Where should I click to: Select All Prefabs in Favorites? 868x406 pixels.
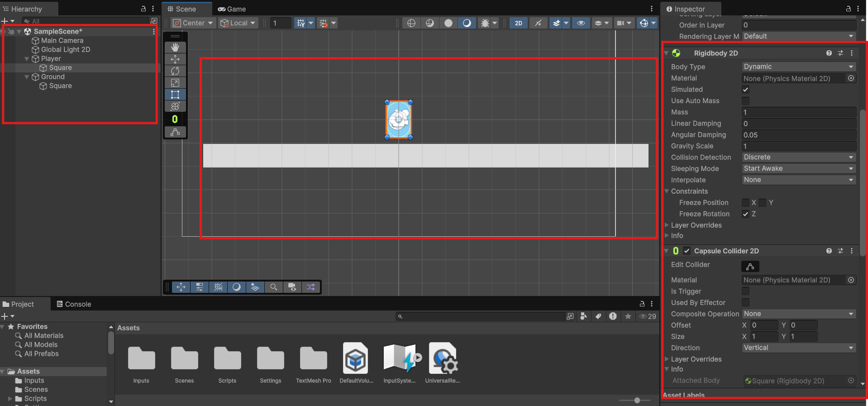tap(41, 353)
